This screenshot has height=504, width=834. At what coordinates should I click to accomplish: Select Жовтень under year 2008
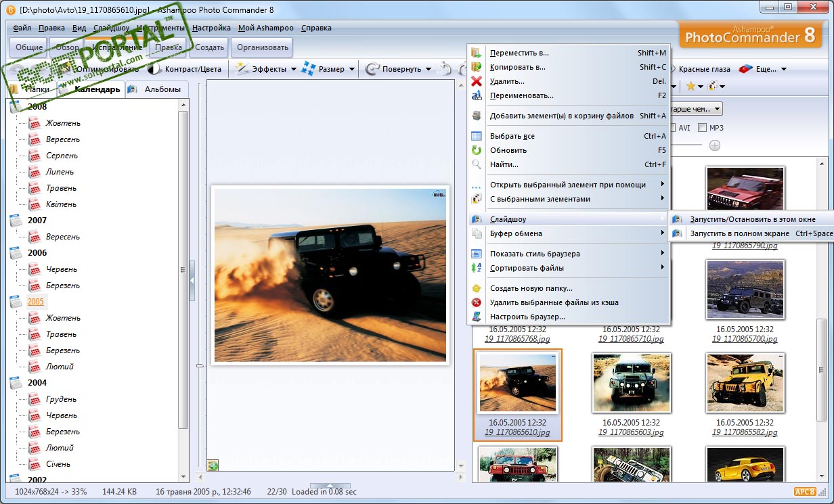[x=63, y=123]
